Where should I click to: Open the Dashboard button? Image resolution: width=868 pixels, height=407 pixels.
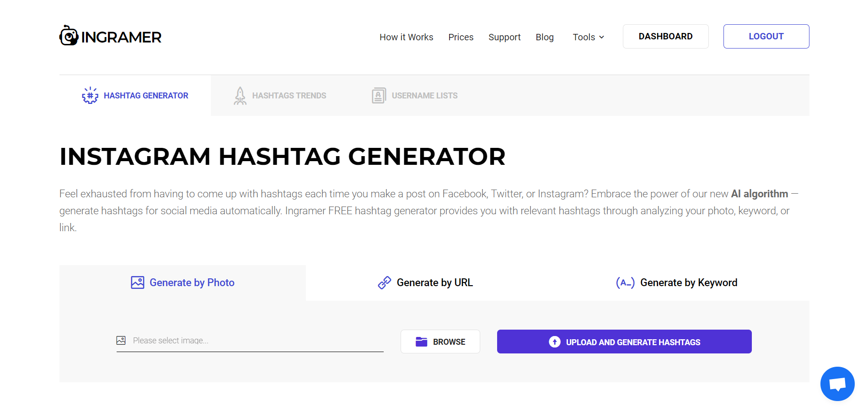(666, 36)
